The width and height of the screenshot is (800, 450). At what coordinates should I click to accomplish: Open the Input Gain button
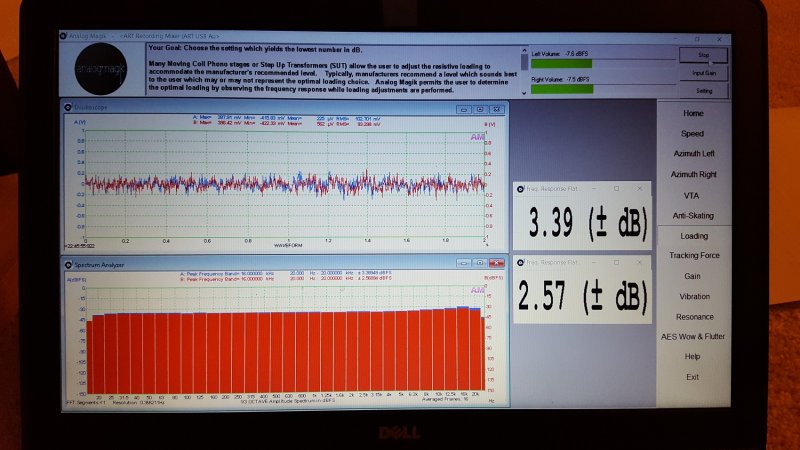coord(704,73)
